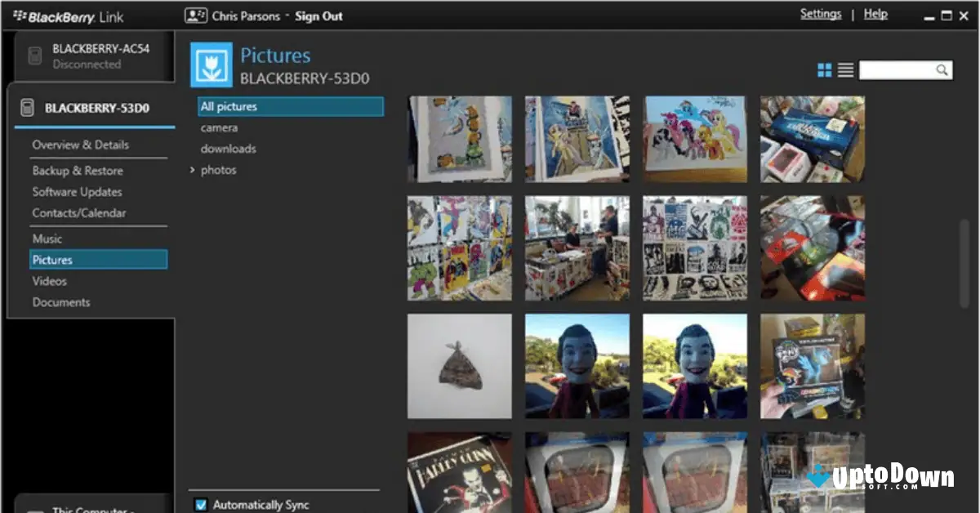Switch to list view

pyautogui.click(x=845, y=69)
